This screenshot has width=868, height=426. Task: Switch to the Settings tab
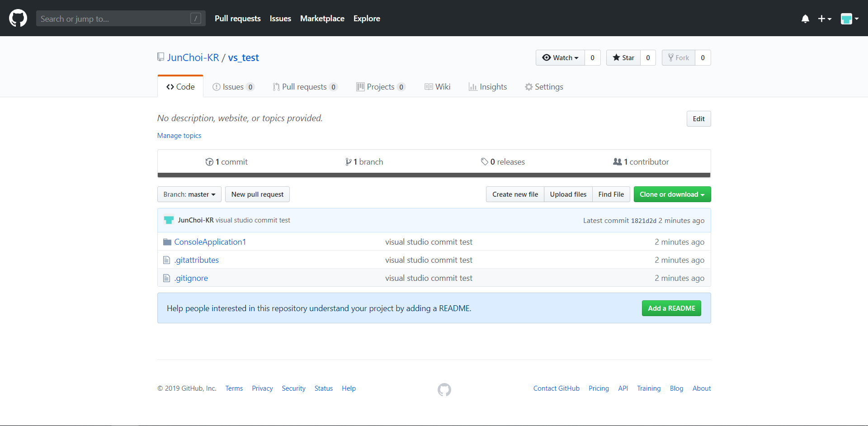coord(544,87)
